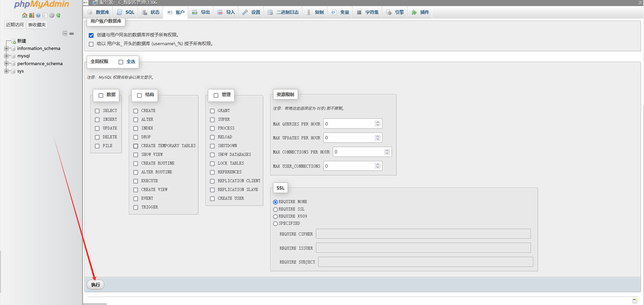Switch to the 账户 tab
The image size is (644, 305).
(176, 12)
